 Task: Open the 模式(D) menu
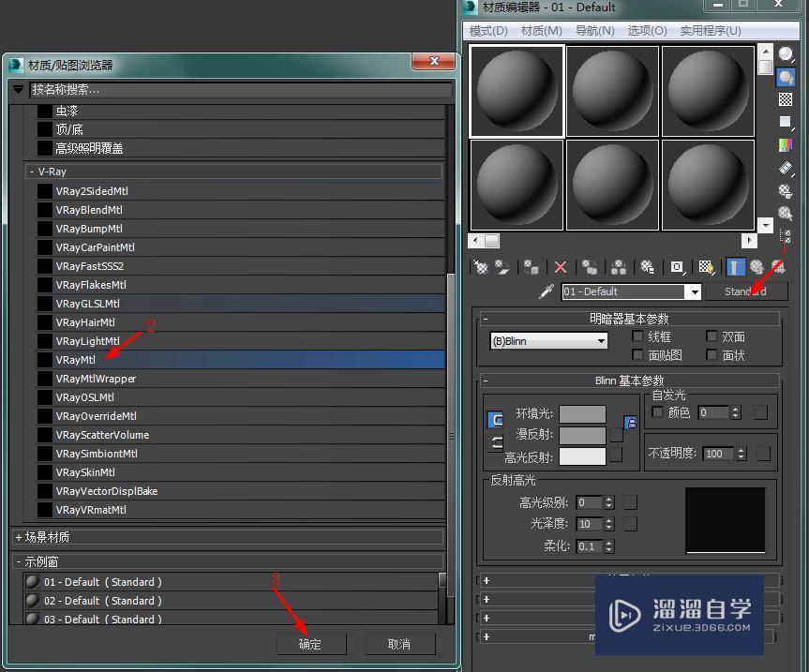click(488, 30)
